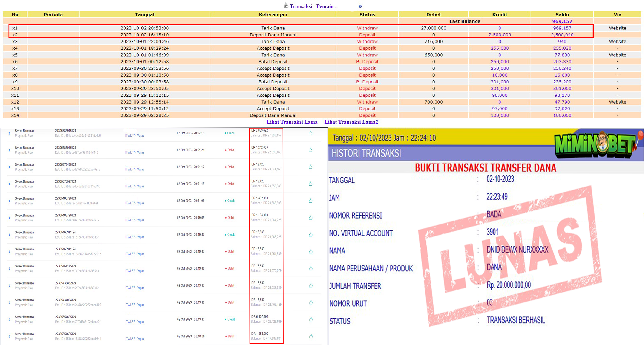Click the MiminBet logo
This screenshot has width=644, height=345.
coord(597,144)
